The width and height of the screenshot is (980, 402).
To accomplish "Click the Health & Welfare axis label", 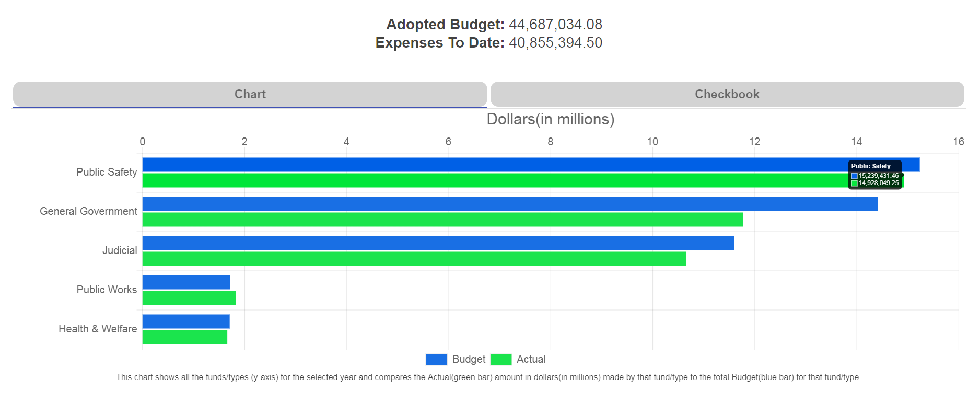I will click(x=98, y=329).
